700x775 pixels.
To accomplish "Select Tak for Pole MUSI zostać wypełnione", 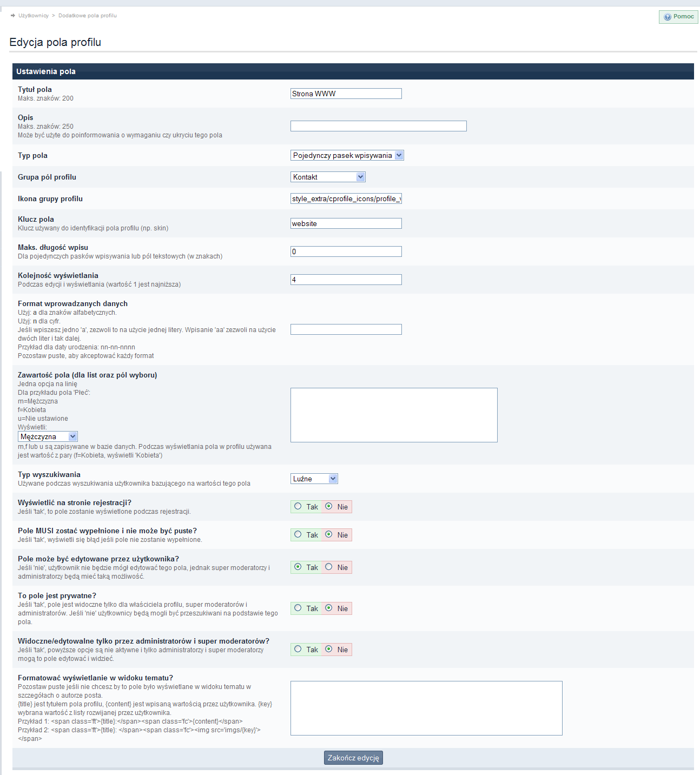I will click(298, 535).
